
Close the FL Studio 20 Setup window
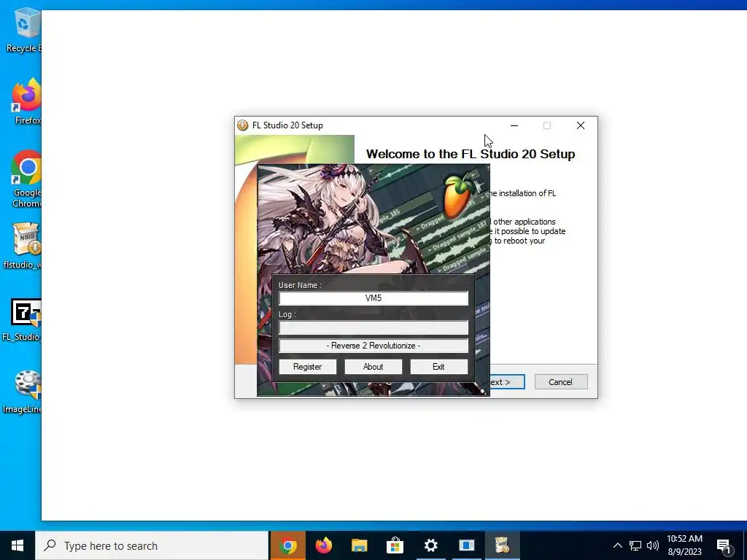coord(580,125)
